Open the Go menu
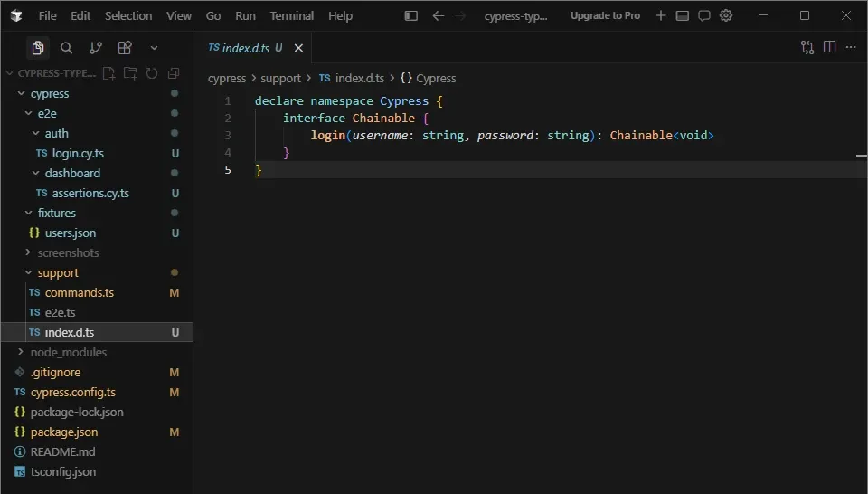The height and width of the screenshot is (494, 868). (x=213, y=16)
